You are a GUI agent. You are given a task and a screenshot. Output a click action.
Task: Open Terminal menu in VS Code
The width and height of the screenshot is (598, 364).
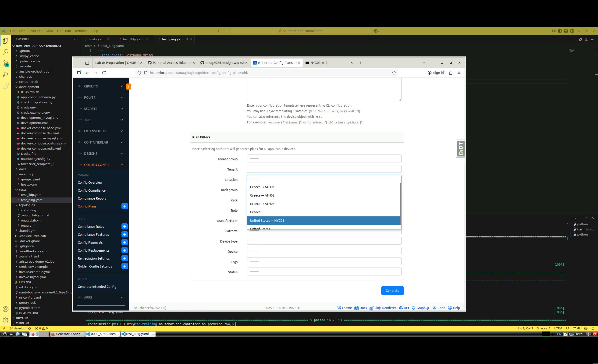(81, 31)
